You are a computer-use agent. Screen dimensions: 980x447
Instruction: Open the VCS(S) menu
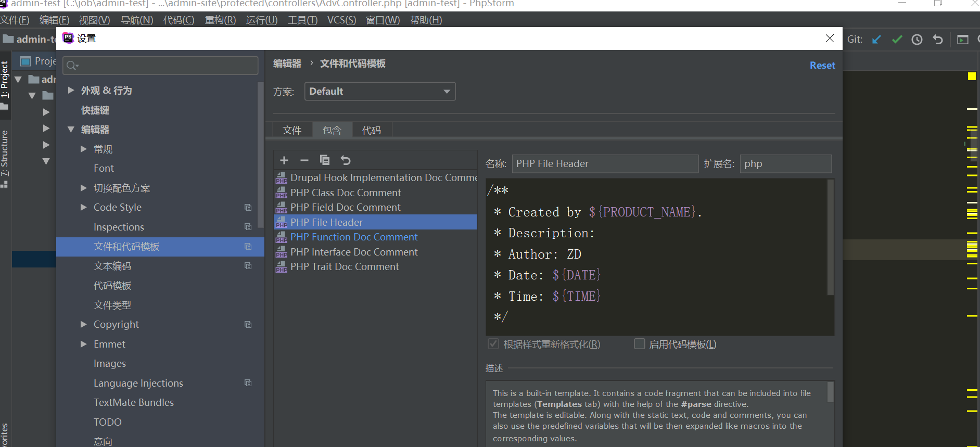click(x=341, y=20)
